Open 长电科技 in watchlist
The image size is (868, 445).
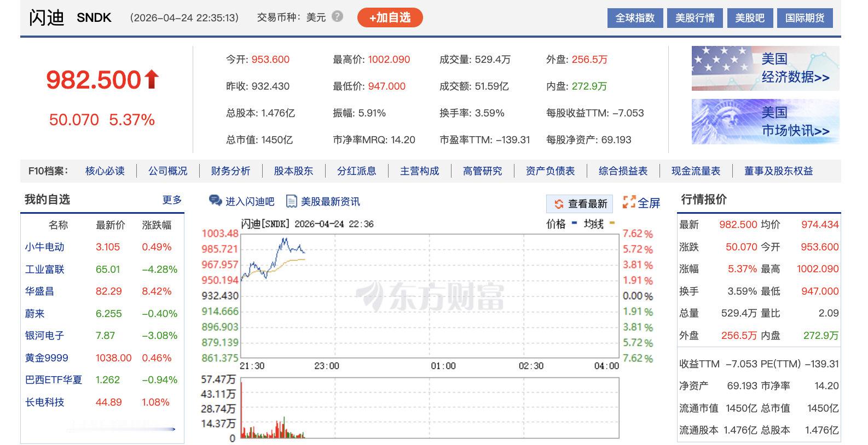tap(45, 402)
